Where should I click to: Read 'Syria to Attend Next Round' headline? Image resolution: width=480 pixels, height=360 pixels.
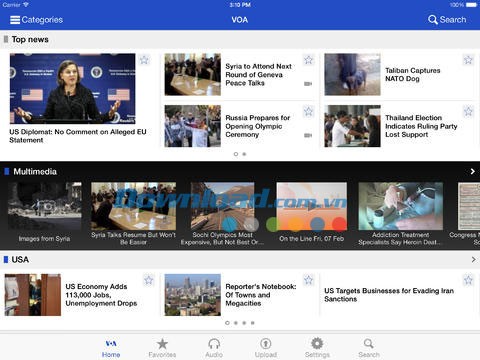[259, 75]
